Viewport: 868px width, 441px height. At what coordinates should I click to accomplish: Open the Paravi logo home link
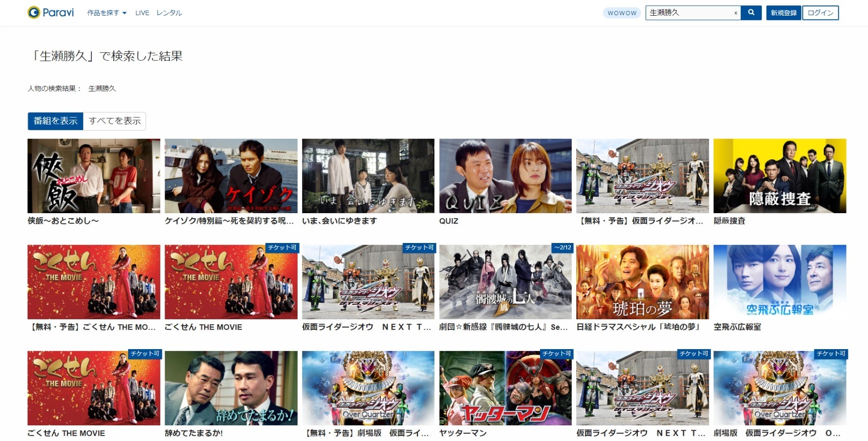pyautogui.click(x=51, y=13)
